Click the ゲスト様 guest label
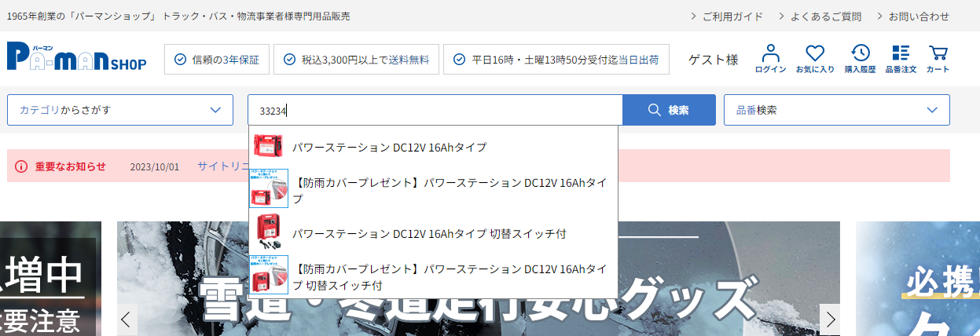Screen dimensions: 980x336 [x=714, y=60]
